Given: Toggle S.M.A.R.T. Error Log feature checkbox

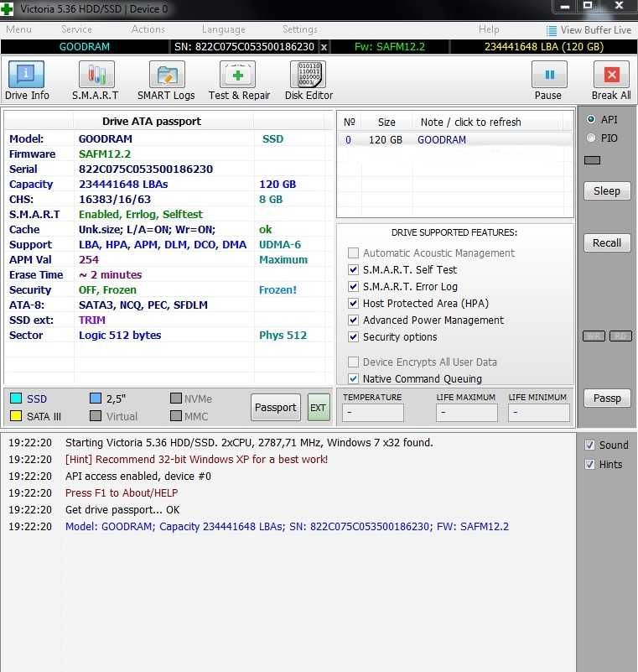Looking at the screenshot, I should [x=353, y=286].
